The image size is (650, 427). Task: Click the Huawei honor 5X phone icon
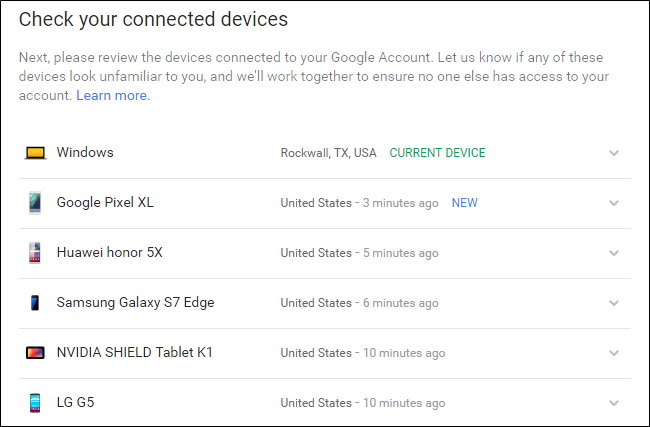coord(35,253)
